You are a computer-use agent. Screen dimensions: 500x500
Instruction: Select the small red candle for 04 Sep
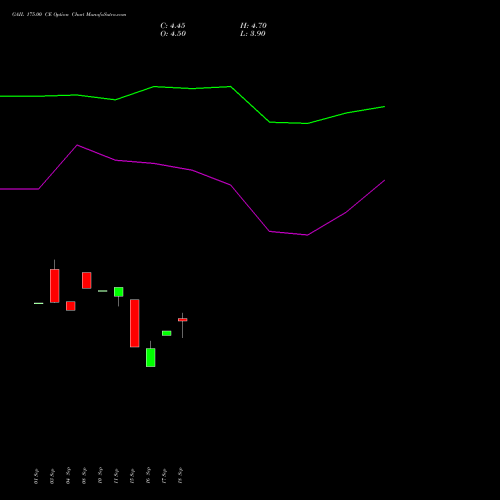click(x=71, y=306)
